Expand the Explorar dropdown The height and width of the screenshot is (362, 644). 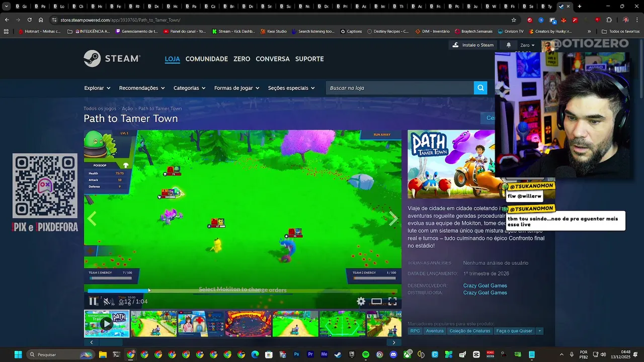point(97,88)
